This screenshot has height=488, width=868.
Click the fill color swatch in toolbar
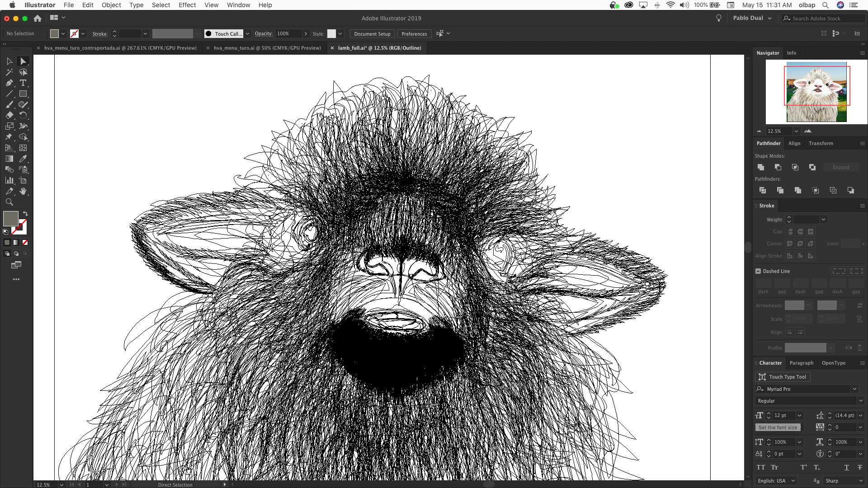(10, 219)
